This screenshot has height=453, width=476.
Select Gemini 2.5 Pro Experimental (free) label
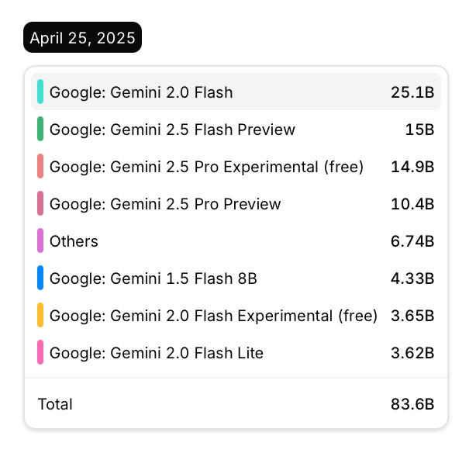click(206, 167)
